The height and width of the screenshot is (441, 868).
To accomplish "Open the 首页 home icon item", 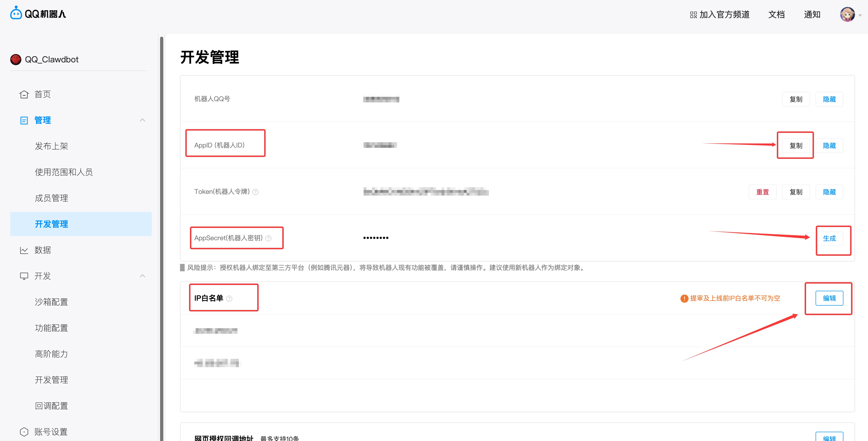I will (24, 94).
